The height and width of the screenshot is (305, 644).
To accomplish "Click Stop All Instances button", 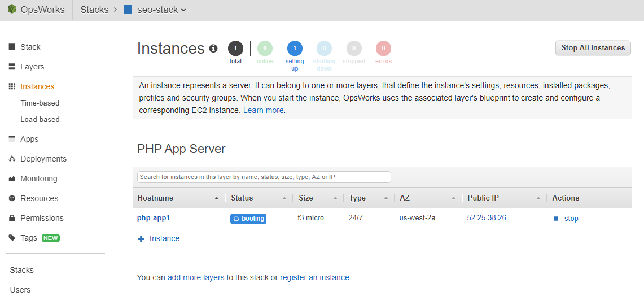I will pyautogui.click(x=593, y=47).
